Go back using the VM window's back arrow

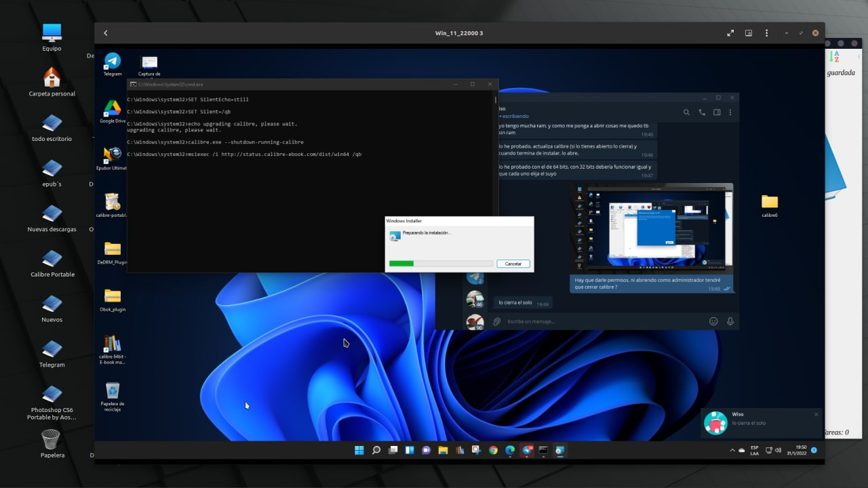(x=106, y=33)
